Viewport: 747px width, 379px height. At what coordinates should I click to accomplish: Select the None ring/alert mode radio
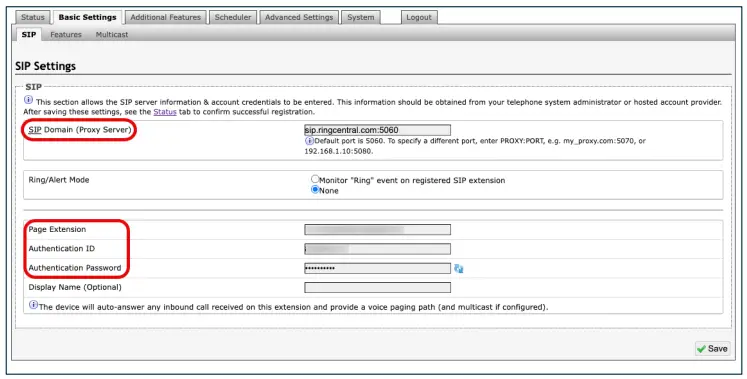(x=315, y=190)
